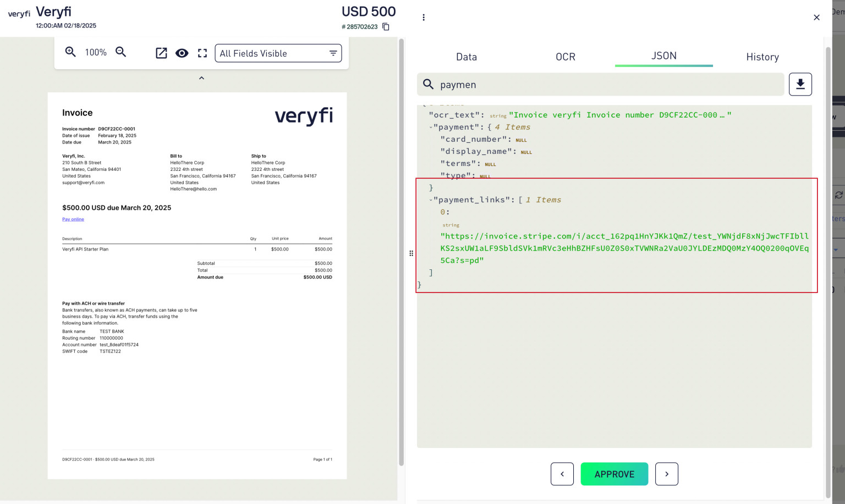Viewport: 845px width, 504px height.
Task: Click the APPROVE button
Action: [614, 474]
